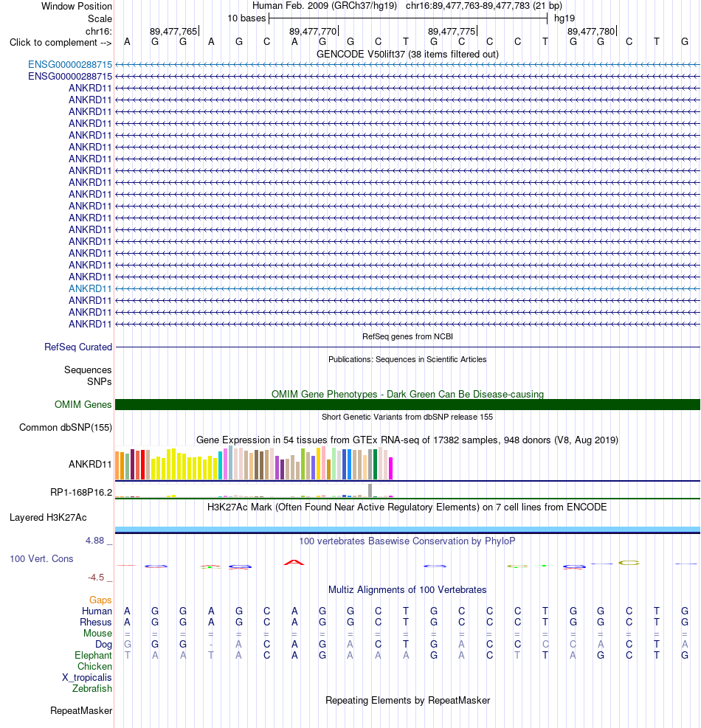Click the RepeatMasker track label

[x=81, y=711]
